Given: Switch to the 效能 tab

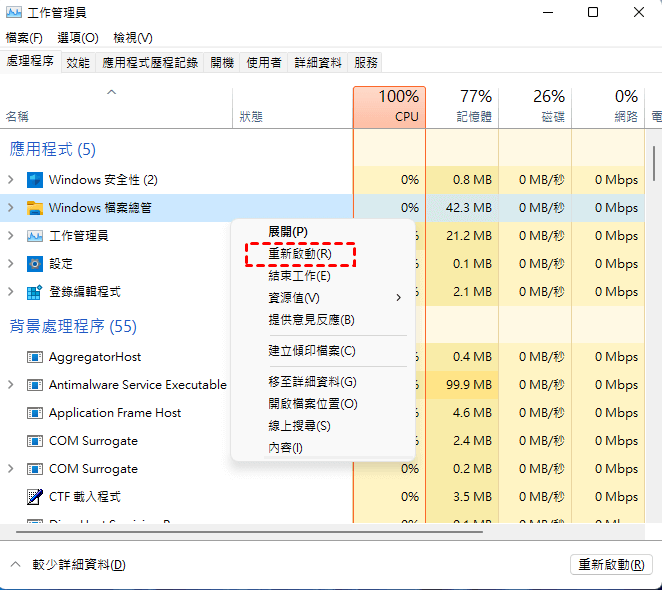Looking at the screenshot, I should [78, 62].
